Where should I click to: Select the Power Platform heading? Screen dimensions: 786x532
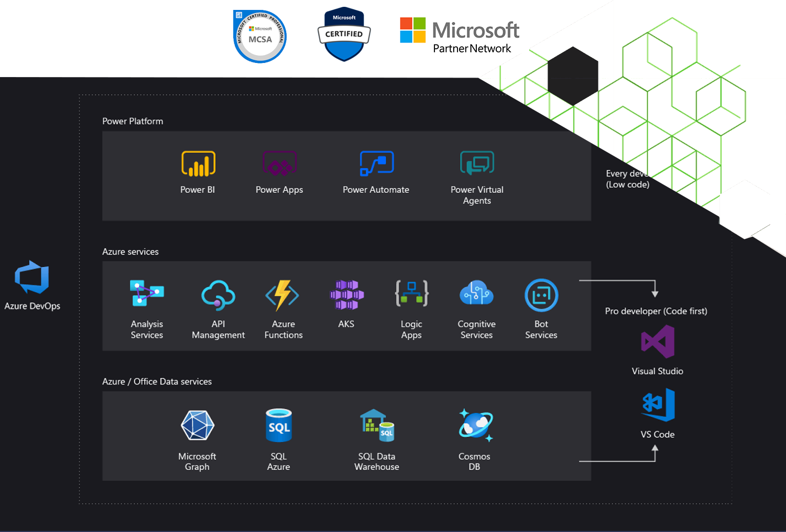coord(133,121)
